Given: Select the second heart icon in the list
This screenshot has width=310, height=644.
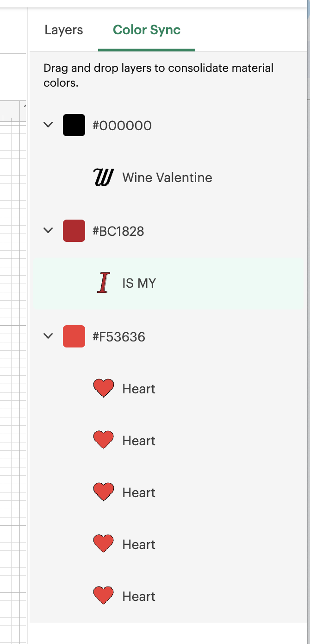Looking at the screenshot, I should pos(104,440).
